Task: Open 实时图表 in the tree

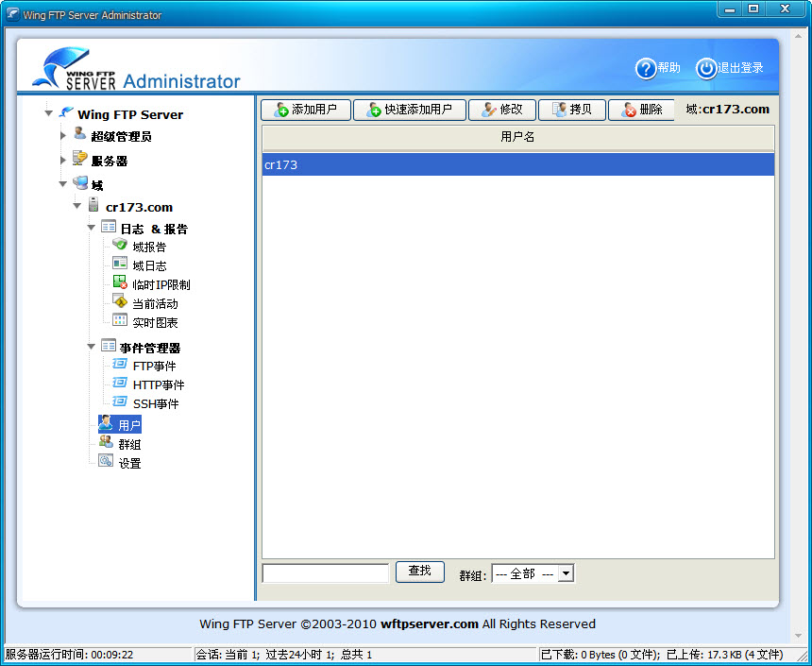Action: click(155, 323)
